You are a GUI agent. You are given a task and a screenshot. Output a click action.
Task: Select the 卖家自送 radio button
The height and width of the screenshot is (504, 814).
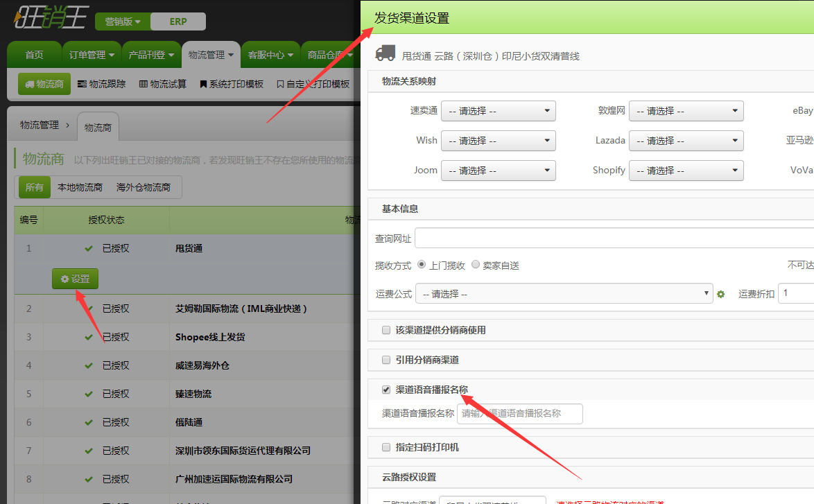tap(476, 265)
